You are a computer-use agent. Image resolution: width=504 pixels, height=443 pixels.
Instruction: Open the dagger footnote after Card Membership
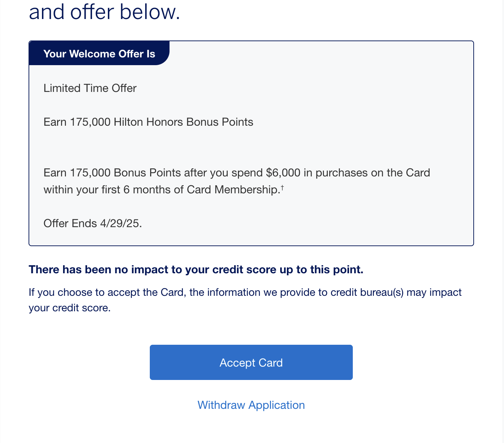pos(282,188)
